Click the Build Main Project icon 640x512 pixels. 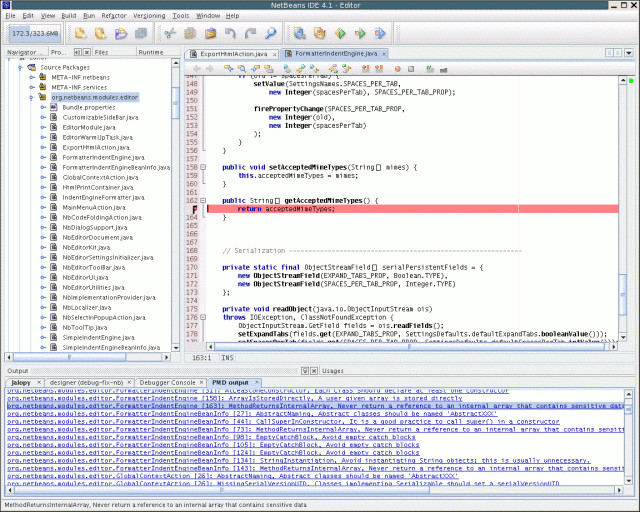pyautogui.click(x=300, y=33)
